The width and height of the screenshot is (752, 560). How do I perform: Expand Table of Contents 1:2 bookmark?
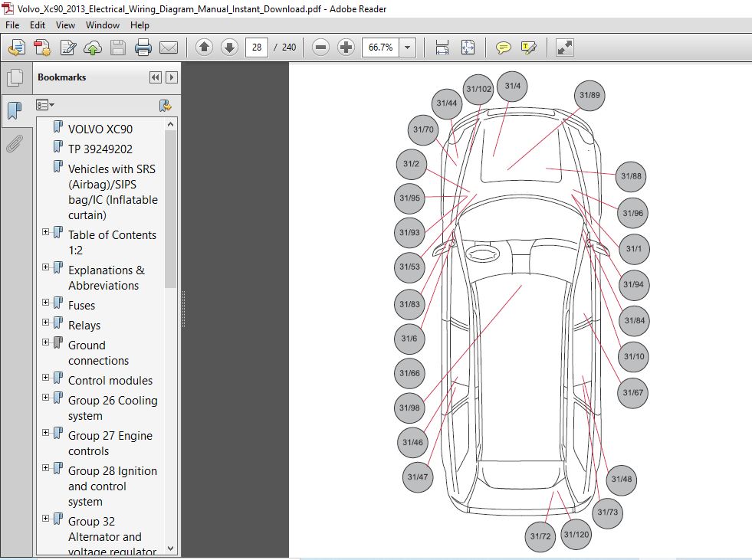[x=45, y=232]
